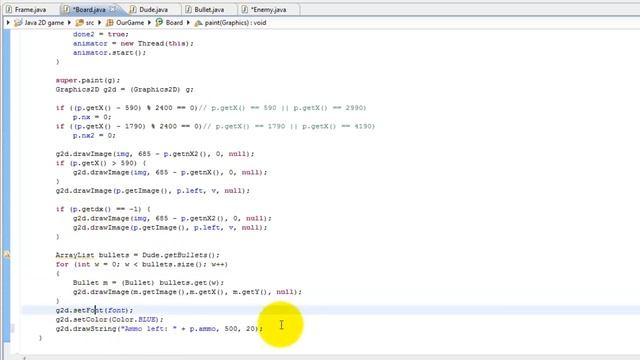
Task: Click the 'Graphics2D g2d = (Graphics2D) g;' line
Action: pyautogui.click(x=124, y=89)
